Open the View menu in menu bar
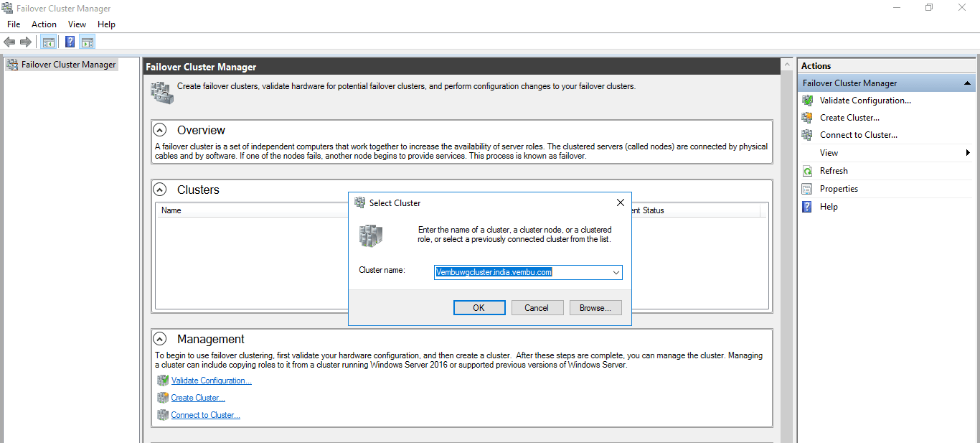The width and height of the screenshot is (980, 443). coord(77,24)
